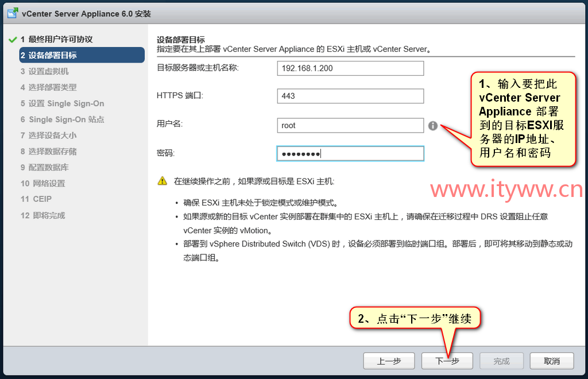The height and width of the screenshot is (379, 588).
Task: Focus the password field
Action: [351, 154]
